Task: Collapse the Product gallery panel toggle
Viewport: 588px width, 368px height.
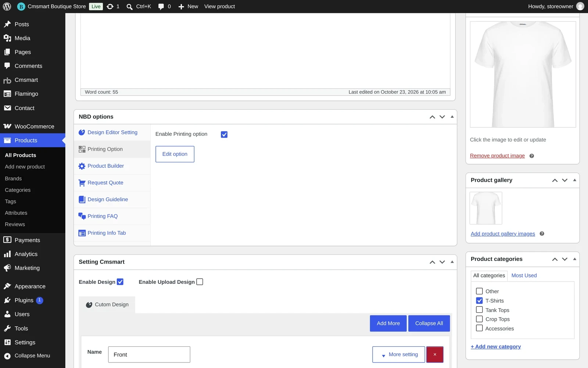Action: pos(574,180)
